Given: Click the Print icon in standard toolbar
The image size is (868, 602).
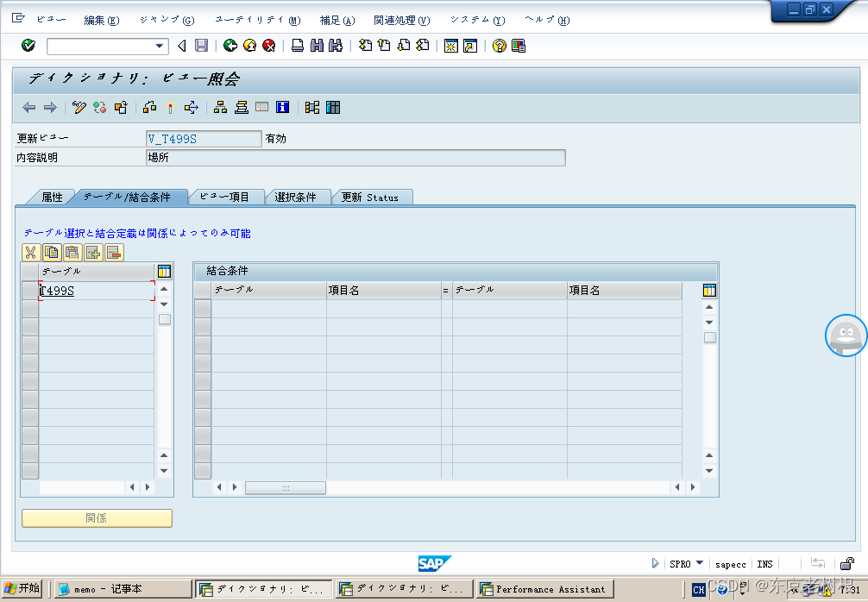Looking at the screenshot, I should [298, 46].
